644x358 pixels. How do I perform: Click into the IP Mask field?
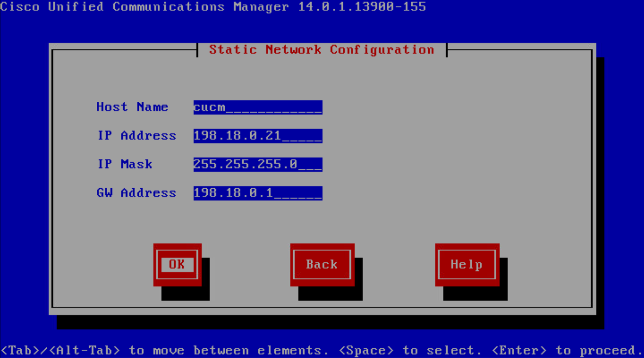257,164
